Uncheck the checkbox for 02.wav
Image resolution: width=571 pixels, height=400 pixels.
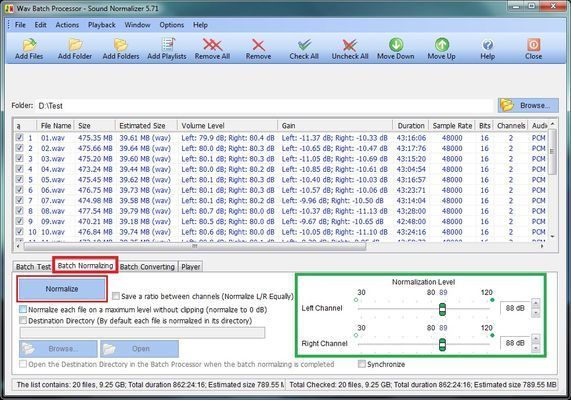click(x=19, y=148)
